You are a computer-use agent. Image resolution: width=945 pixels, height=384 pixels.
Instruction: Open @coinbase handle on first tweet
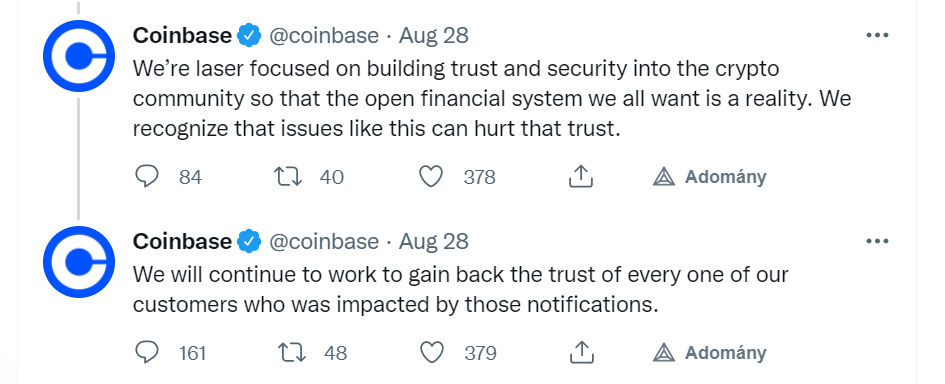tap(324, 36)
